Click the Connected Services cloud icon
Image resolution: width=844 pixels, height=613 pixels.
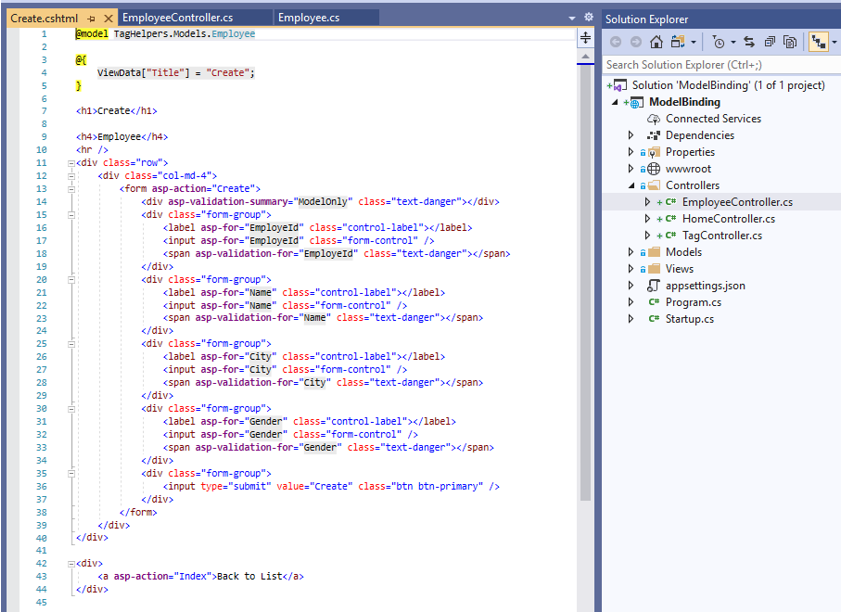tap(653, 119)
